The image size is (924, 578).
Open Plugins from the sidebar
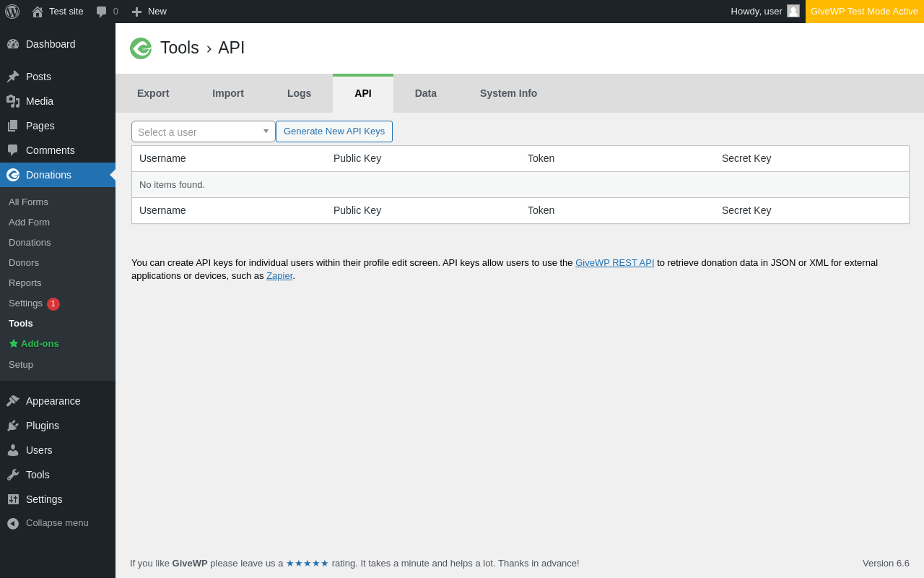pos(43,426)
